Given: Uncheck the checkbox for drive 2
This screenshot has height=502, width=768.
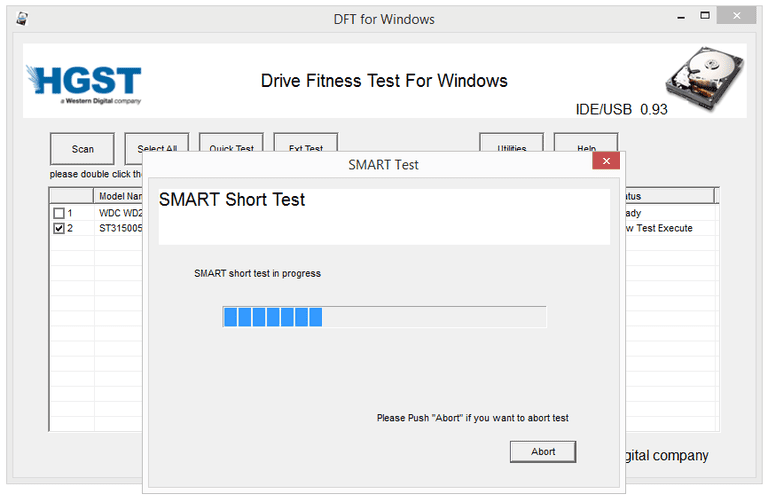Looking at the screenshot, I should pyautogui.click(x=59, y=228).
